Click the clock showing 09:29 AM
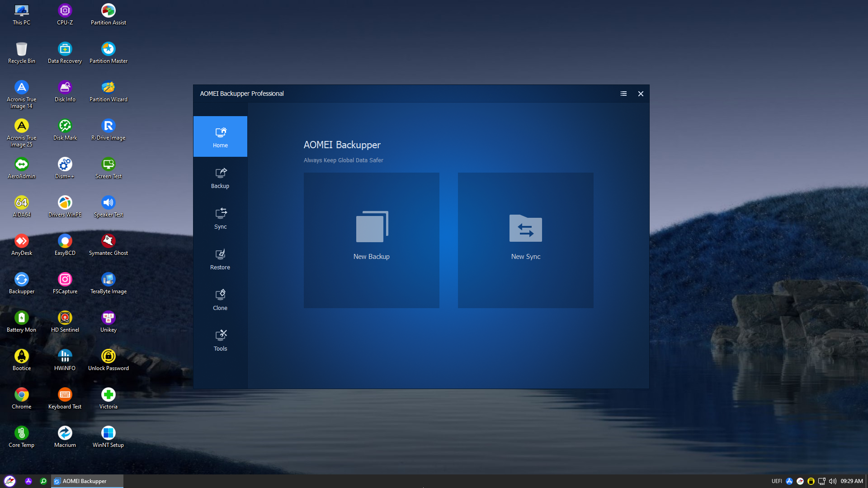The height and width of the screenshot is (488, 868). click(x=852, y=481)
